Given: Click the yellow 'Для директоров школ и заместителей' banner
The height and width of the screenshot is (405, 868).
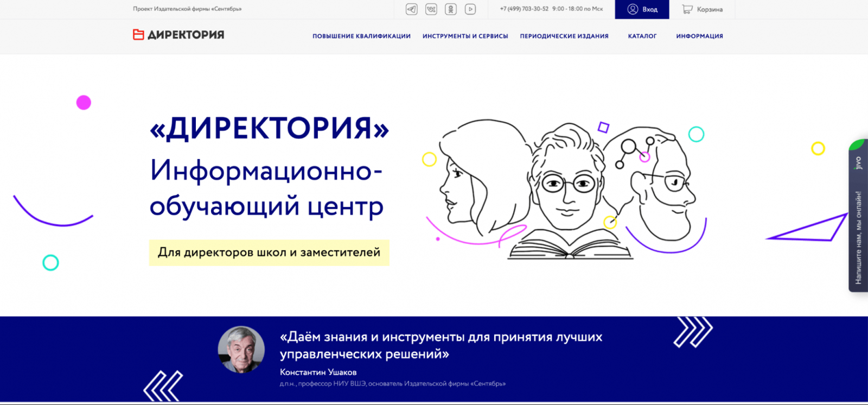Looking at the screenshot, I should pyautogui.click(x=269, y=252).
